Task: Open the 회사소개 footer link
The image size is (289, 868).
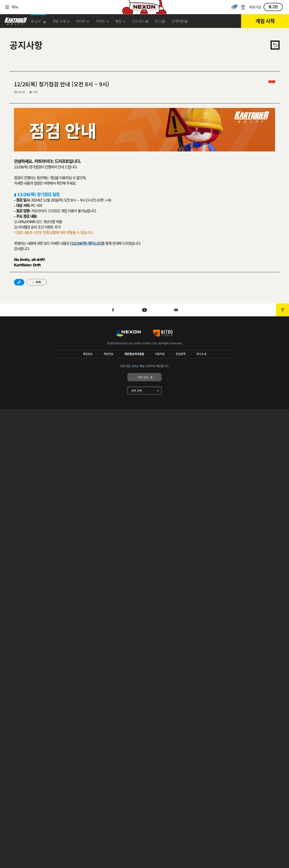Action: pos(201,354)
